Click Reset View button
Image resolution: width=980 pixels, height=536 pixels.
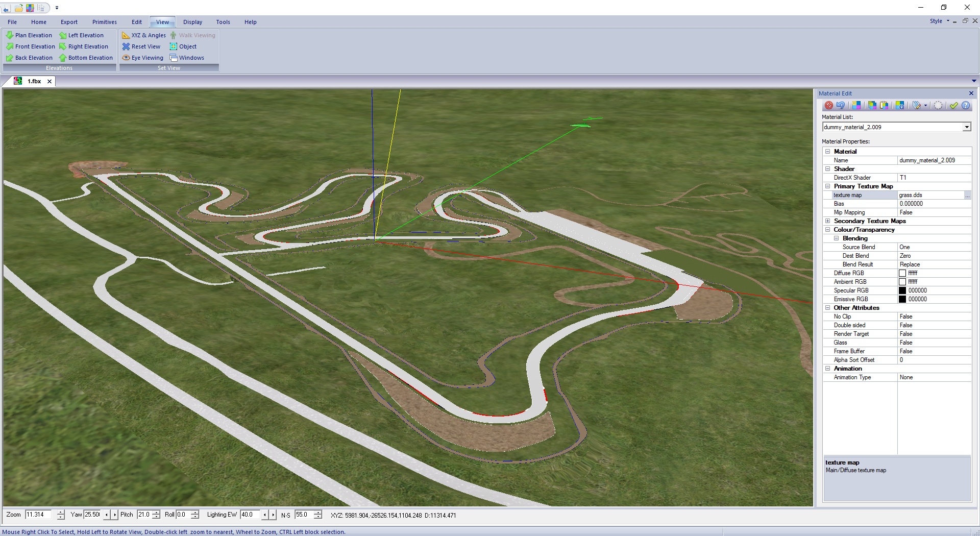tap(141, 46)
